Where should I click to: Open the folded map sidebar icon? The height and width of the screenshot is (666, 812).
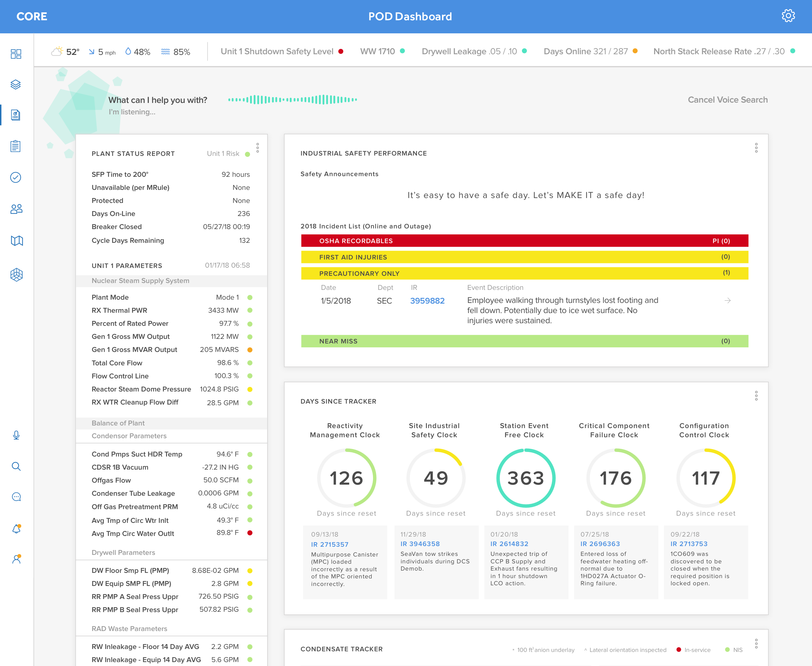[16, 241]
